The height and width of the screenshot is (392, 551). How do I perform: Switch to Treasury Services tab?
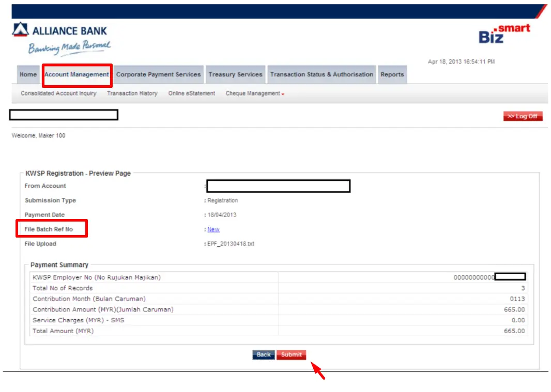235,74
